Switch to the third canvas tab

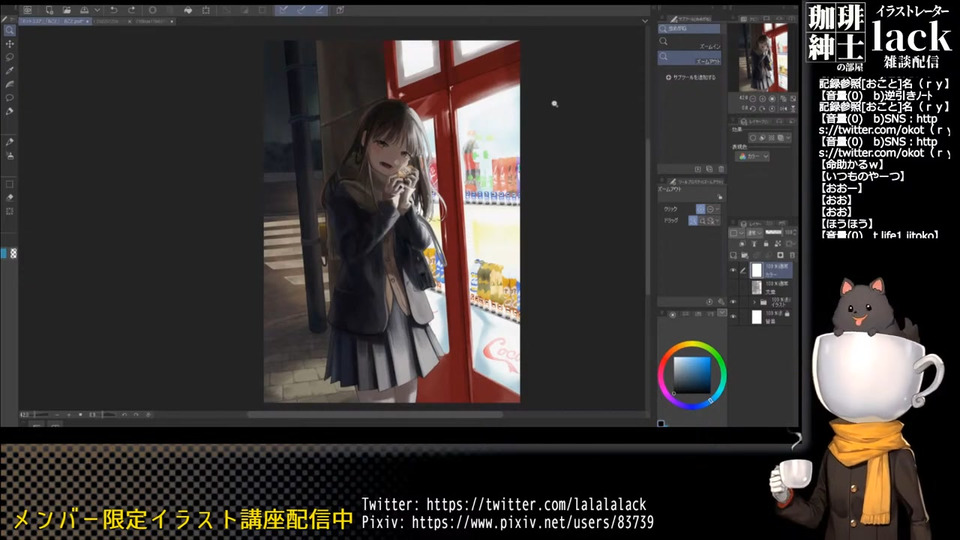tap(154, 21)
